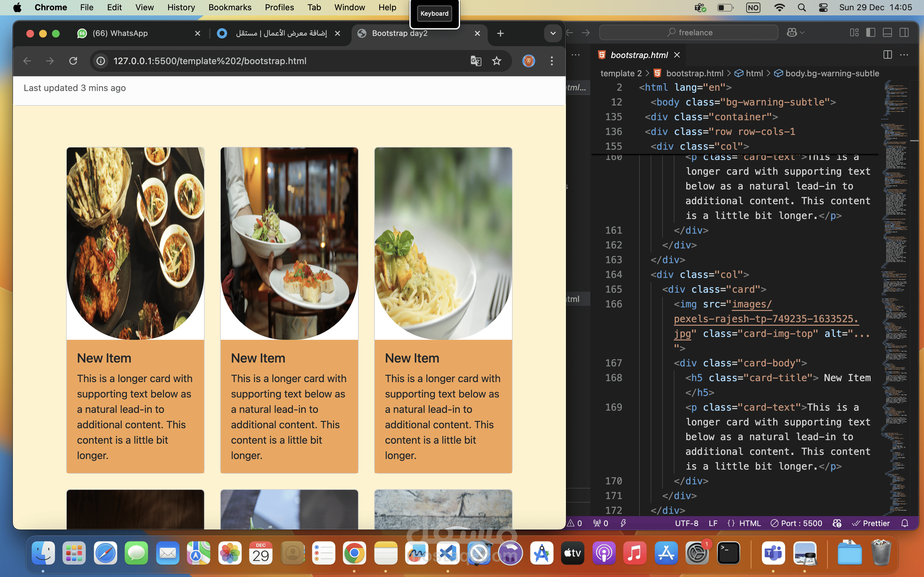Image resolution: width=924 pixels, height=577 pixels.
Task: Open editor More Actions ellipsis menu
Action: point(904,55)
